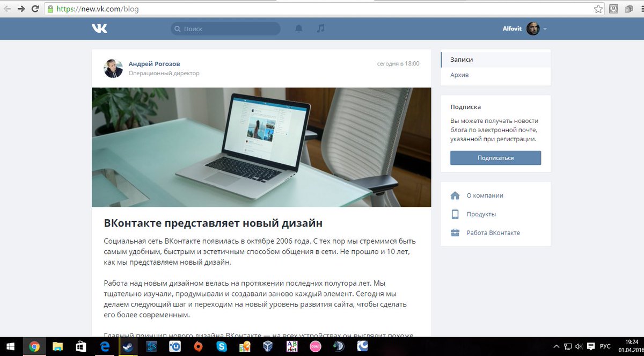Image resolution: width=644 pixels, height=356 pixels.
Task: Show hidden tray icons chevron
Action: [x=556, y=346]
